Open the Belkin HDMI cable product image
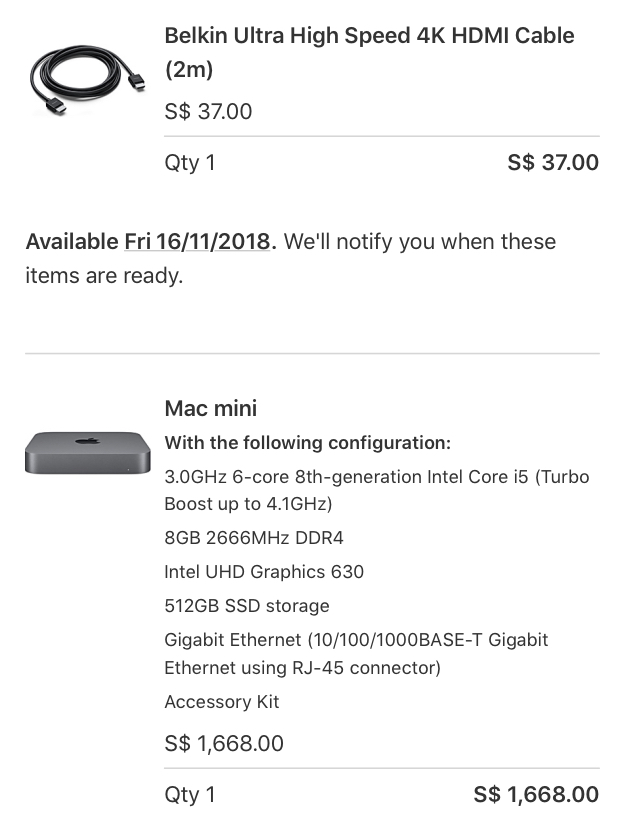The image size is (620, 822). click(88, 81)
